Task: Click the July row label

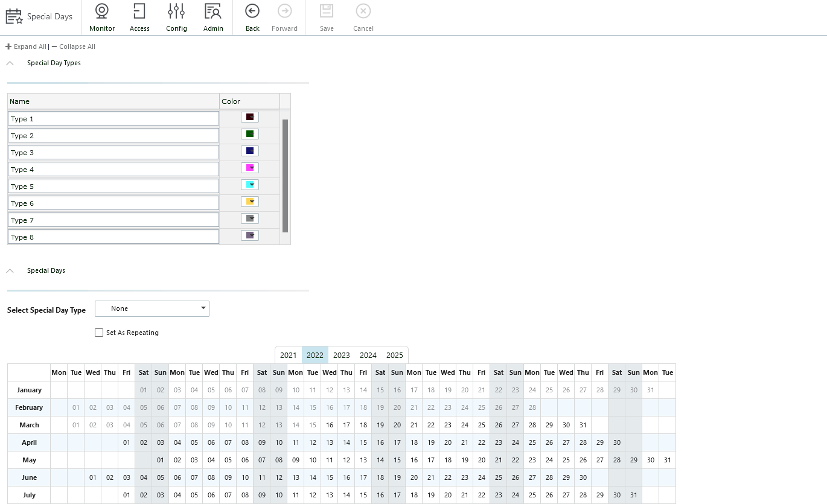Action: pyautogui.click(x=29, y=495)
